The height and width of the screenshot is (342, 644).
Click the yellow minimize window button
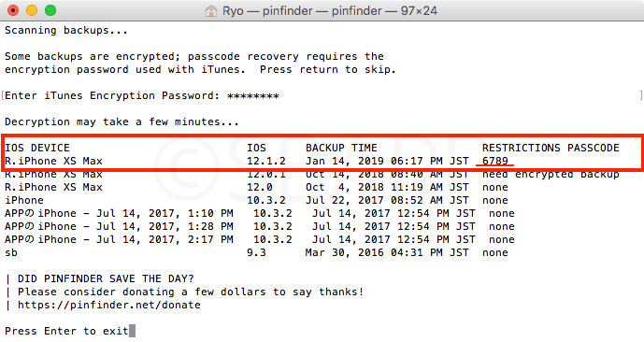[x=32, y=10]
